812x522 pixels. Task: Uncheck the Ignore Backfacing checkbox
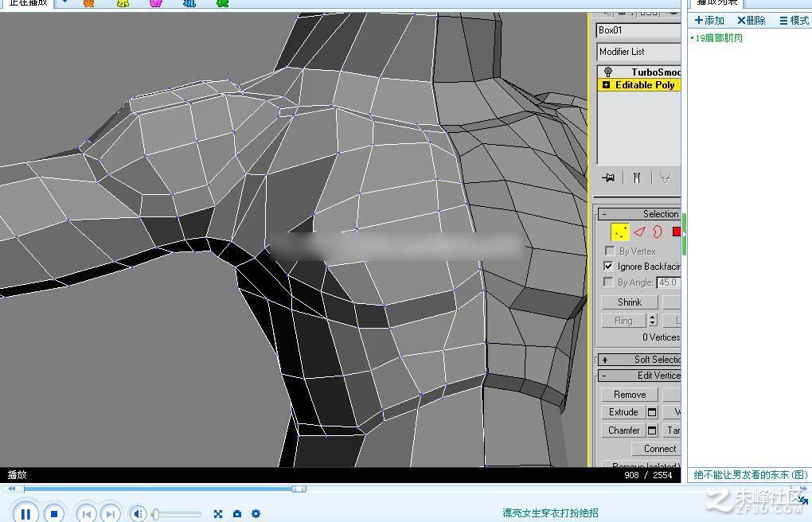(x=609, y=267)
